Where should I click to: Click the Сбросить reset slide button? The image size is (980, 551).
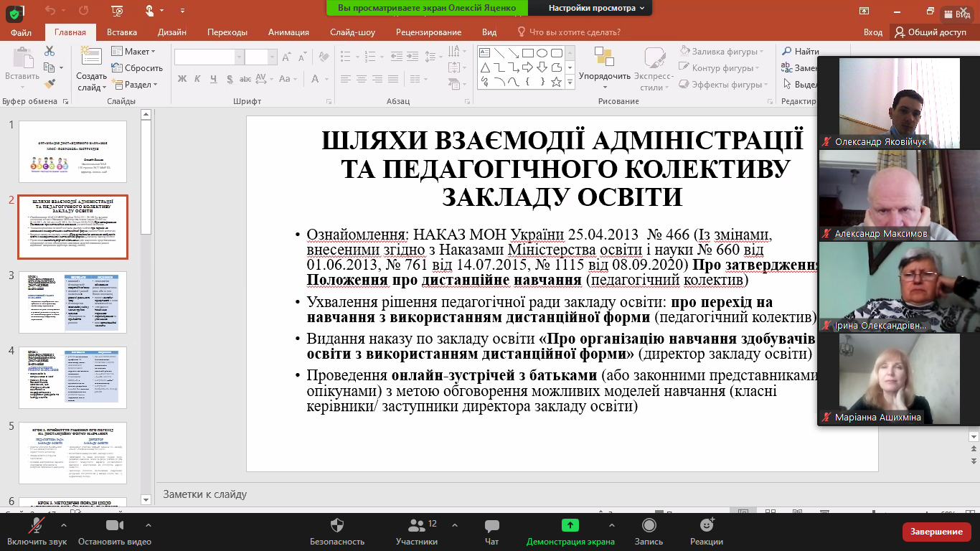pyautogui.click(x=137, y=68)
